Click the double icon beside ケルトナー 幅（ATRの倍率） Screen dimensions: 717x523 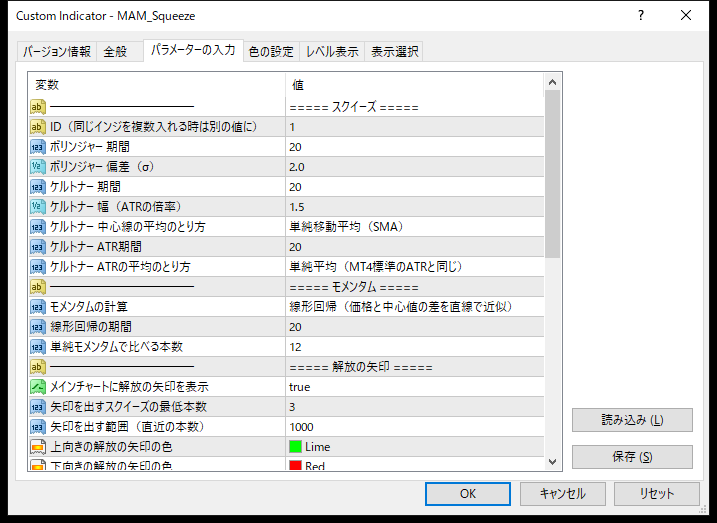point(37,207)
